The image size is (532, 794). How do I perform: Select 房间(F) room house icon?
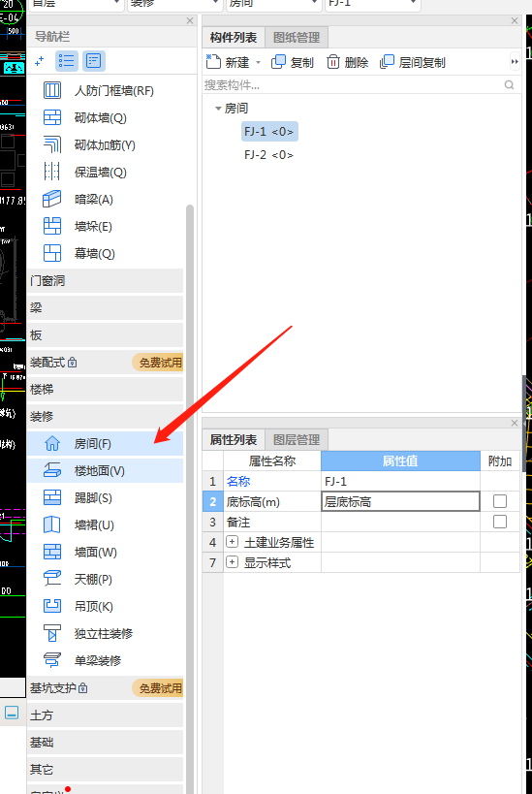[52, 444]
